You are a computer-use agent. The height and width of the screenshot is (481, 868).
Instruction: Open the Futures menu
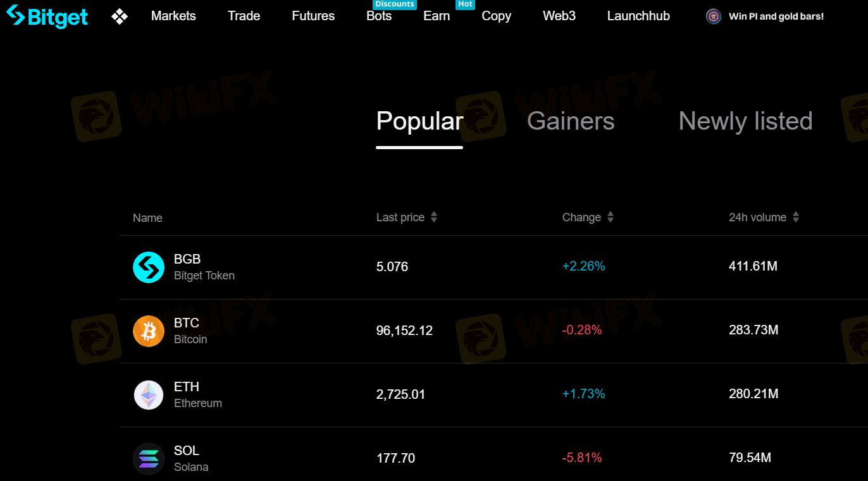[x=313, y=16]
